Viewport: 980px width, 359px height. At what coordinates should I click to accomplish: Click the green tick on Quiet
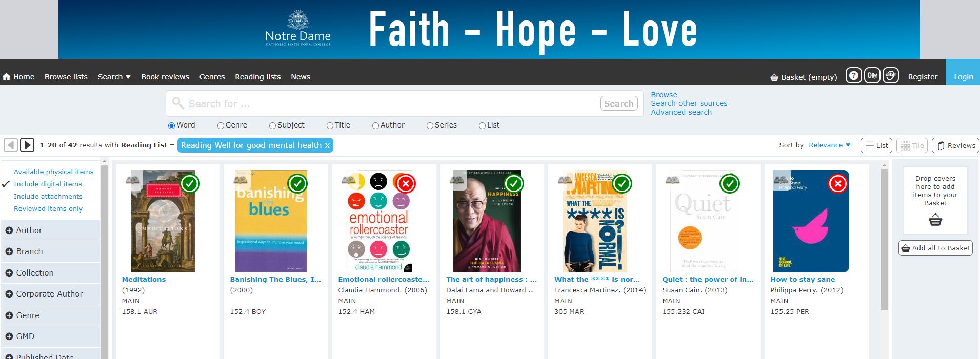click(730, 183)
